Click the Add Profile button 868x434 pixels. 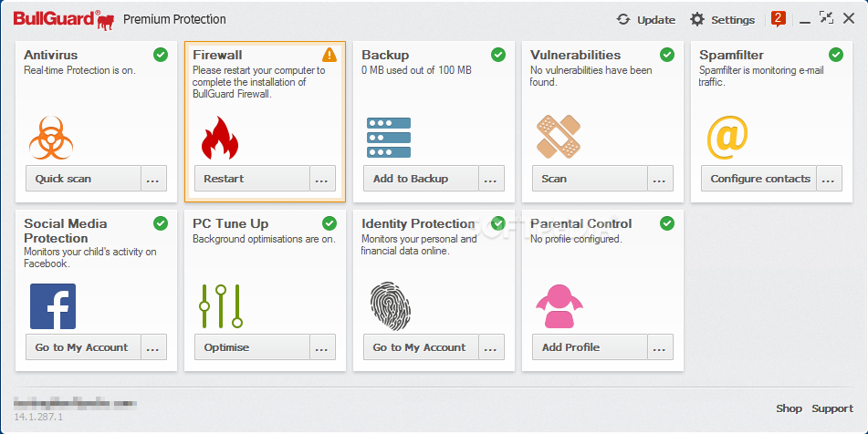pyautogui.click(x=591, y=346)
